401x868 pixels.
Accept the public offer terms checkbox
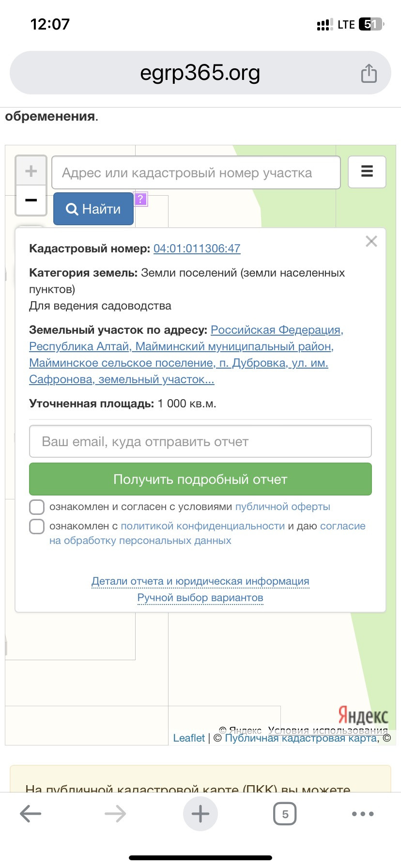pyautogui.click(x=37, y=507)
